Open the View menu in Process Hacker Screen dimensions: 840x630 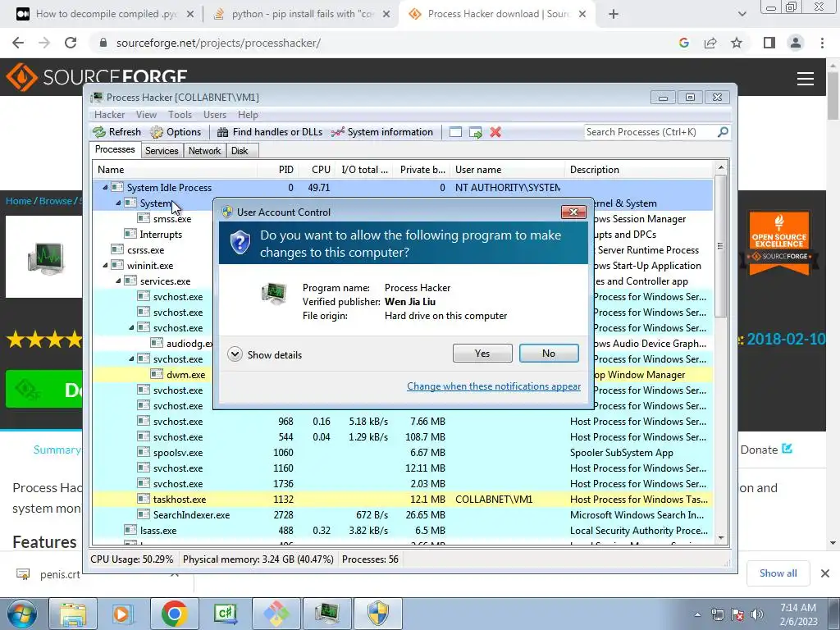(x=146, y=115)
